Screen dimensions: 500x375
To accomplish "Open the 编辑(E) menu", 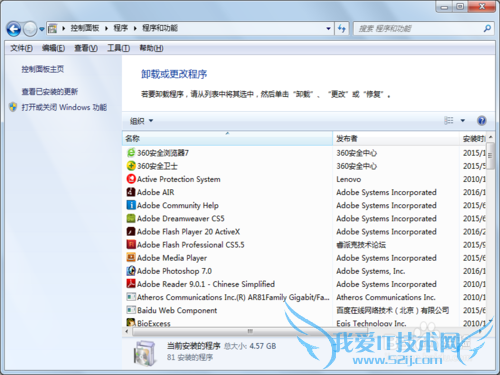I will (x=53, y=48).
